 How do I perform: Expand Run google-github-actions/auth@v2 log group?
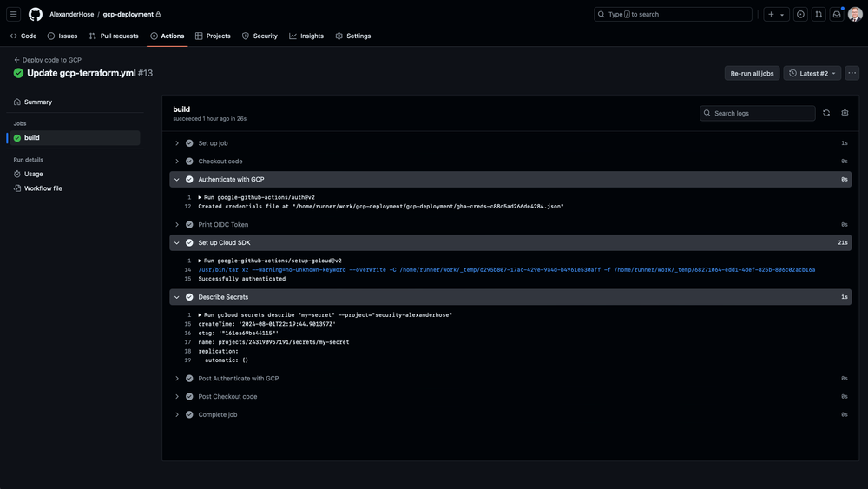(x=256, y=197)
